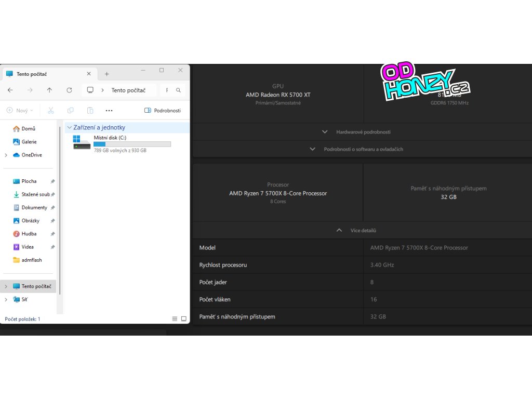Click the pin icon beside Dokumenty
This screenshot has width=532, height=399.
pos(52,208)
